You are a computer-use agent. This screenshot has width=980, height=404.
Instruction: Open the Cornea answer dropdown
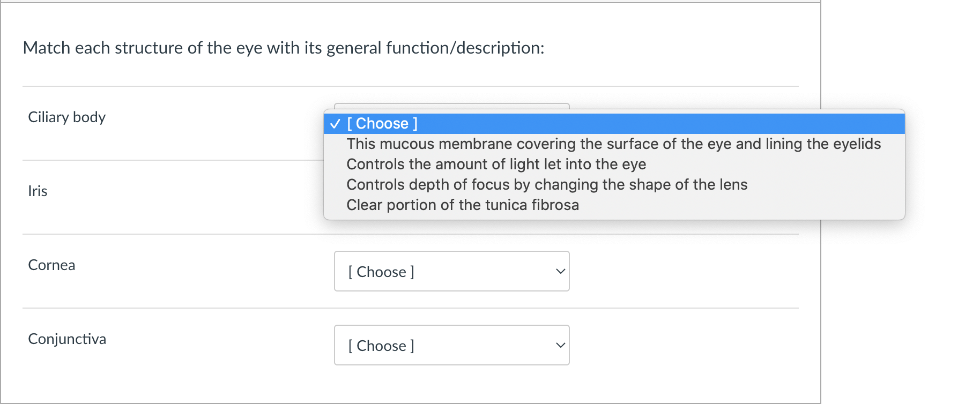pyautogui.click(x=451, y=272)
